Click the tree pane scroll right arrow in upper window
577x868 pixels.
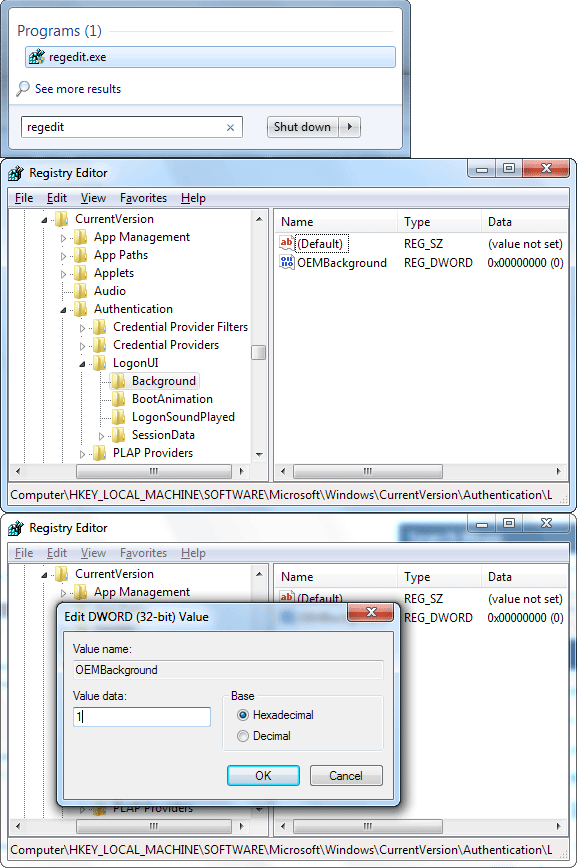coord(241,471)
